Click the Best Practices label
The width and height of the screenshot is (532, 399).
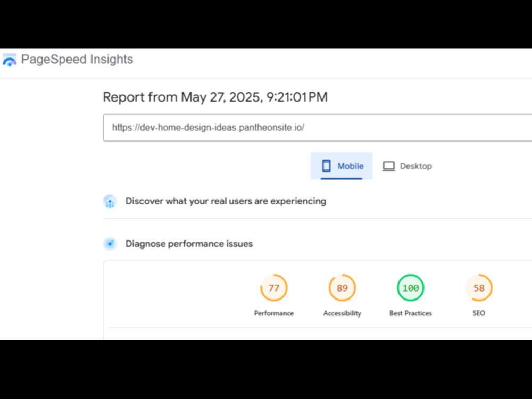point(411,313)
